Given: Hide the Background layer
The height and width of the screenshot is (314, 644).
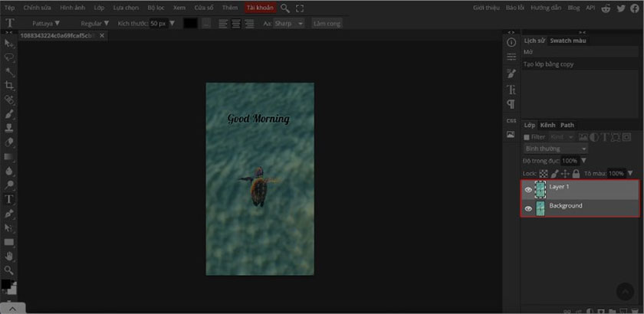Looking at the screenshot, I should [x=528, y=208].
